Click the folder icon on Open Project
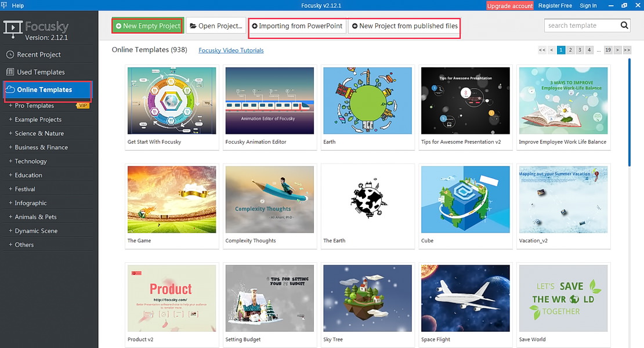The height and width of the screenshot is (348, 644). click(x=193, y=26)
